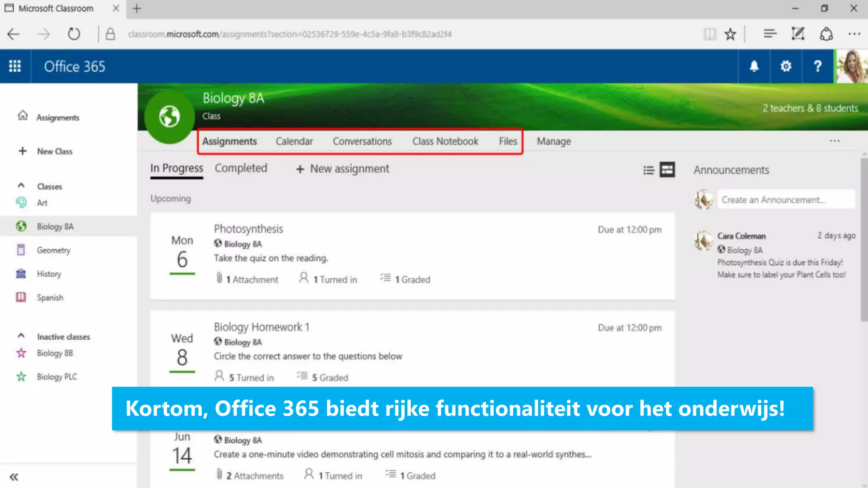868x488 pixels.
Task: Select the Assignments tab in class header
Action: coord(229,141)
